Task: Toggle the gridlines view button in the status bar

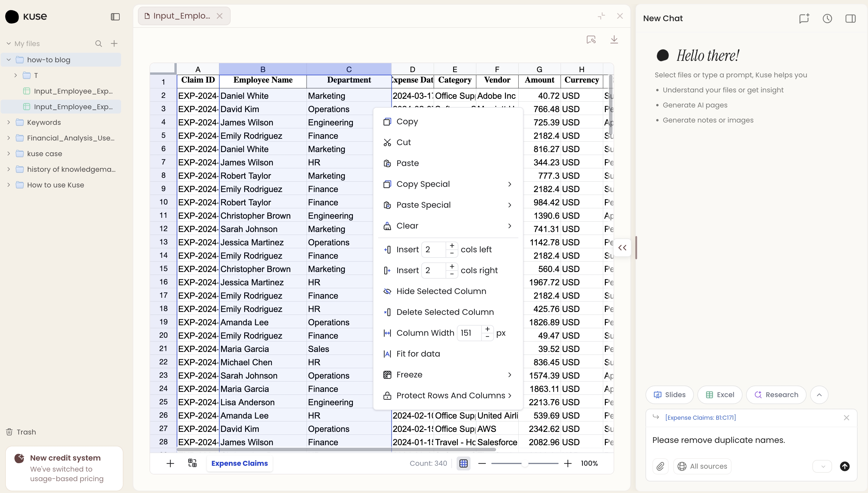Action: click(463, 463)
